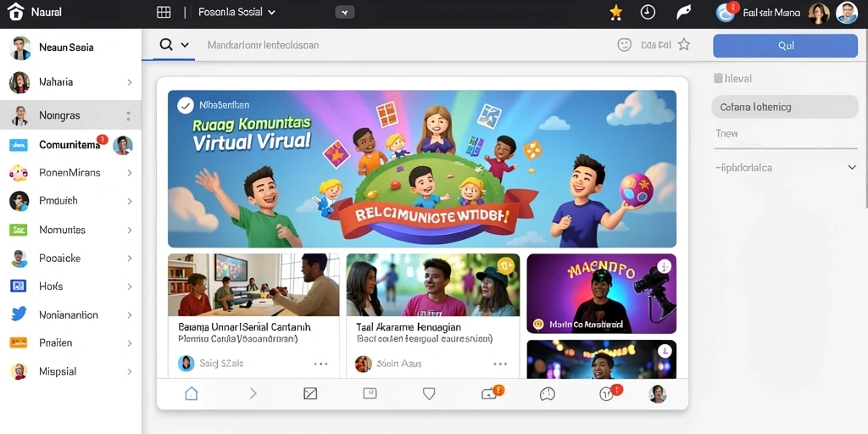Expand the collapsed section in the right panel
Image resolution: width=868 pixels, height=434 pixels.
point(852,167)
